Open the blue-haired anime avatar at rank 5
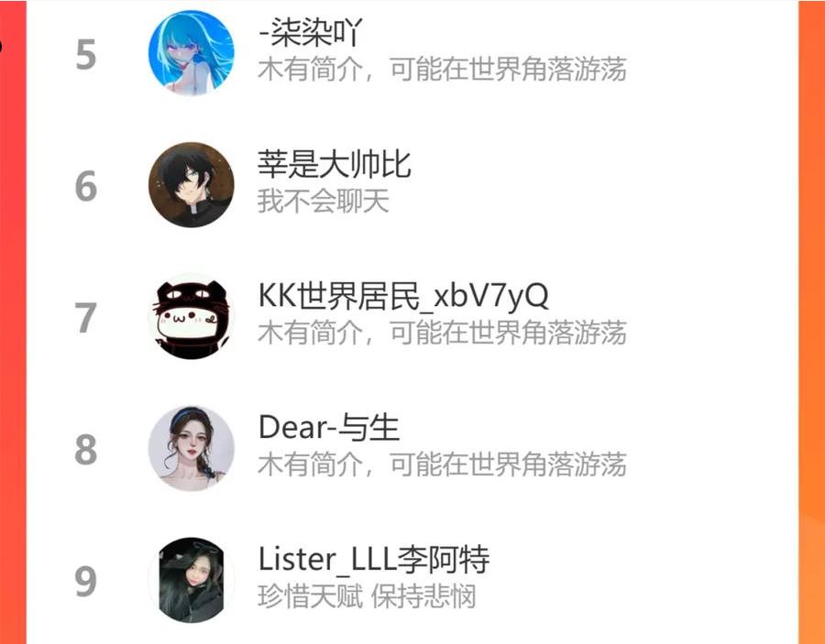 click(x=191, y=53)
